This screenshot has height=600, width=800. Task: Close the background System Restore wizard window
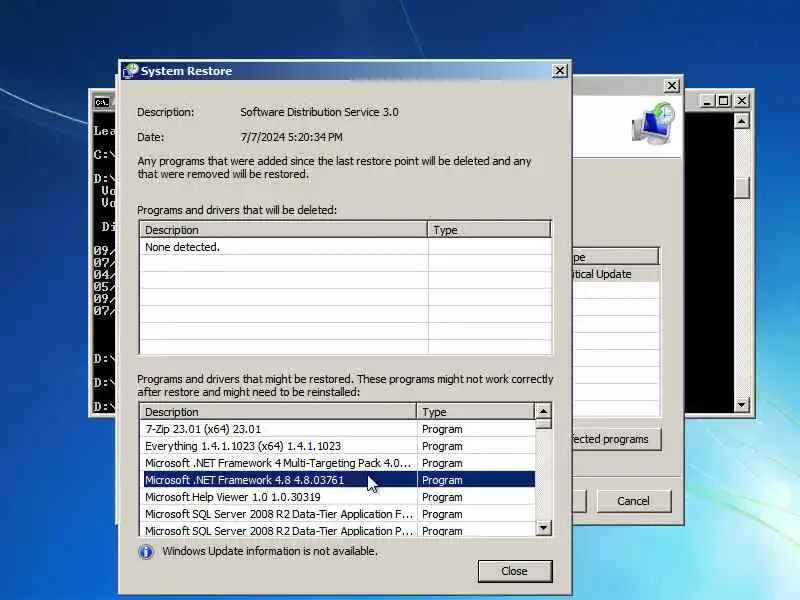(672, 86)
